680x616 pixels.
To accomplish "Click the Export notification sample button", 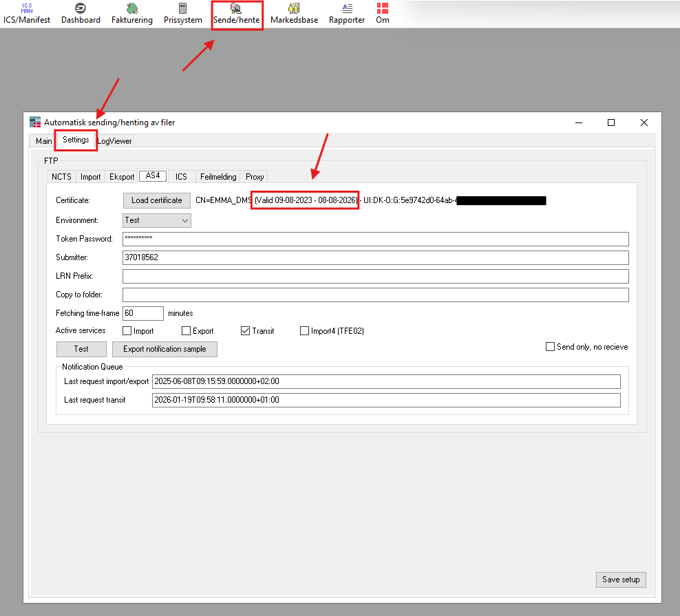I will [164, 349].
